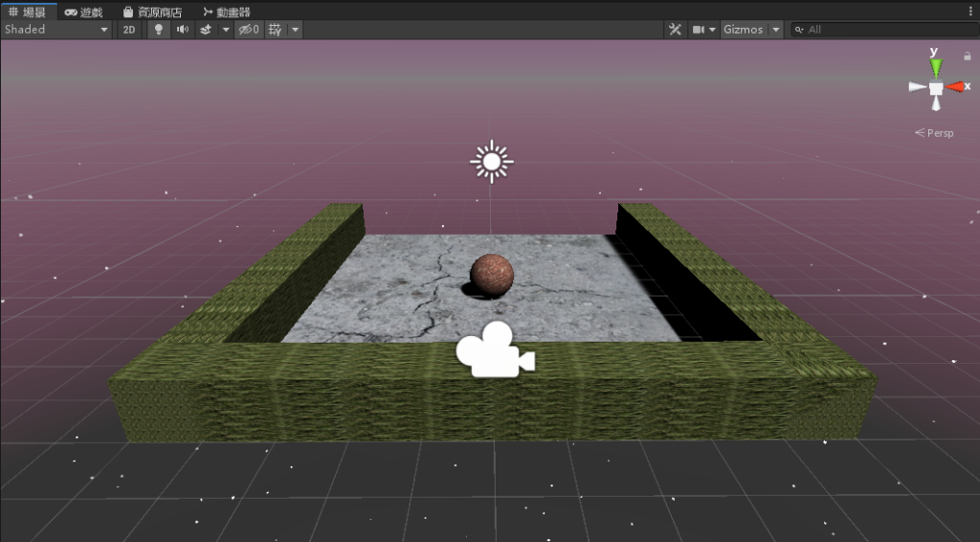This screenshot has height=542, width=980.
Task: Toggle scene lighting bulb button
Action: click(x=159, y=30)
